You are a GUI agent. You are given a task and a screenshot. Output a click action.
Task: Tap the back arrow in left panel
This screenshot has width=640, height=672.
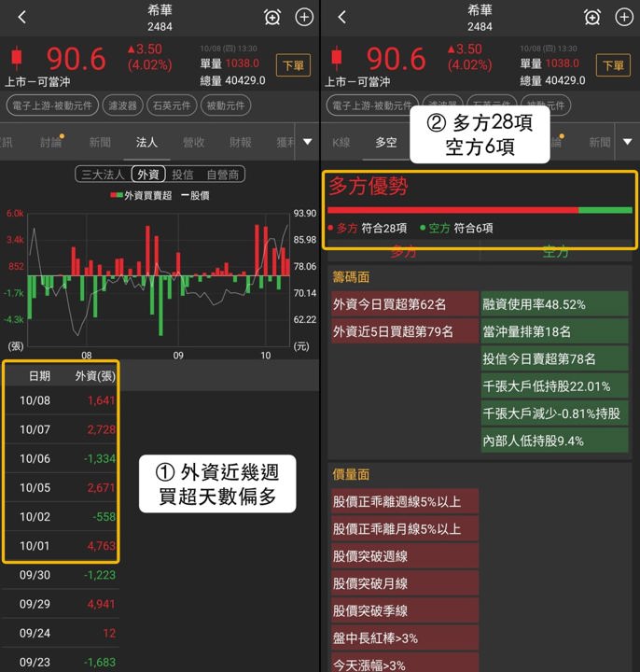click(21, 17)
